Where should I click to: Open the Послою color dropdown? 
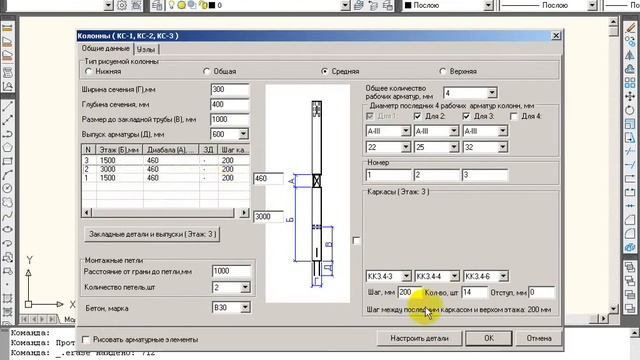[489, 5]
